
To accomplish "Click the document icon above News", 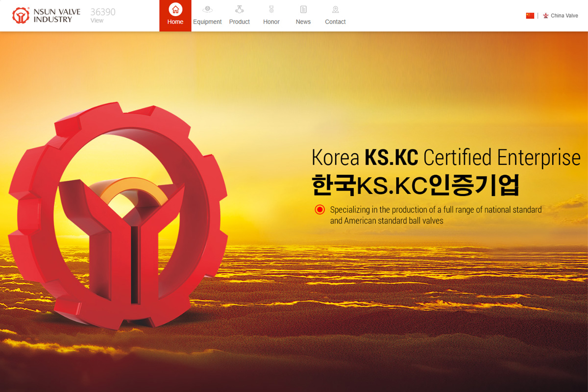I will click(x=303, y=9).
